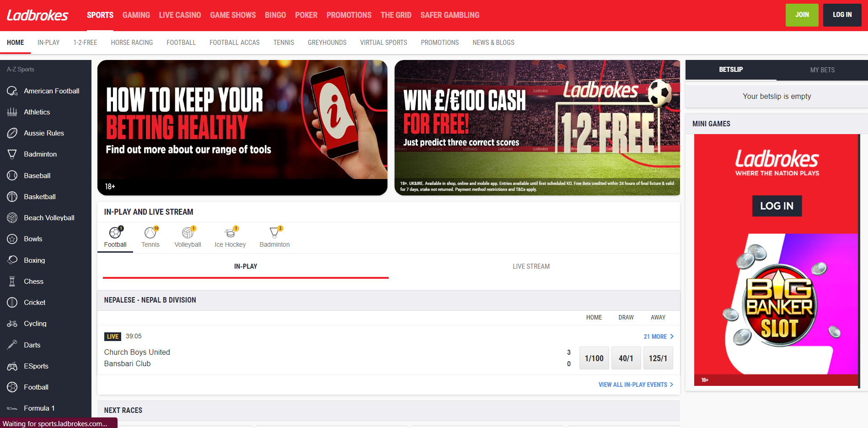Open Church Boys United match

coord(137,352)
